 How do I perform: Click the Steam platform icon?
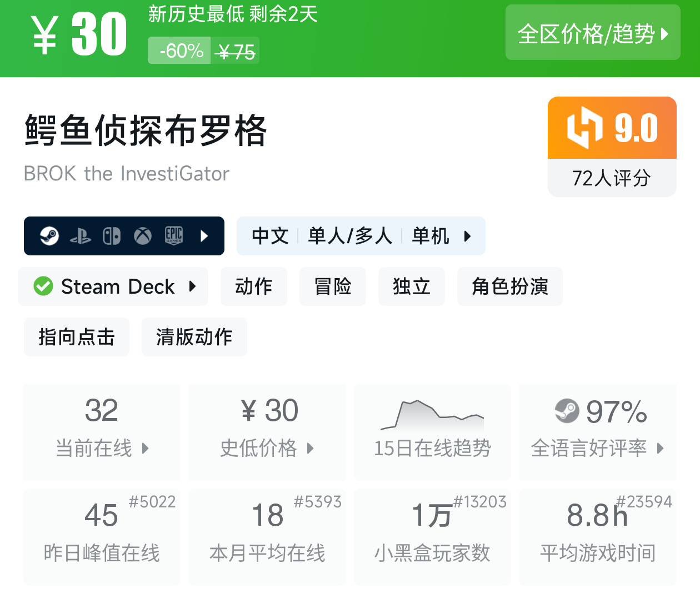point(49,236)
